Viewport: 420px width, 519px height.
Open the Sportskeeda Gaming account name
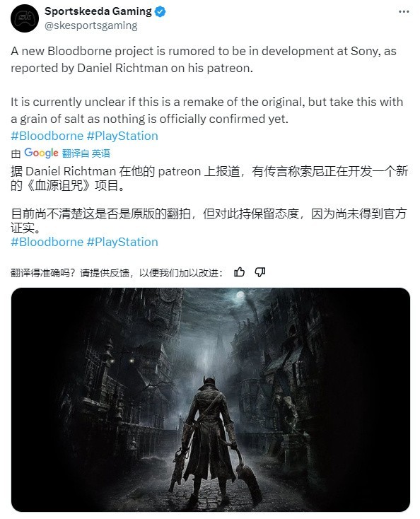pos(98,11)
